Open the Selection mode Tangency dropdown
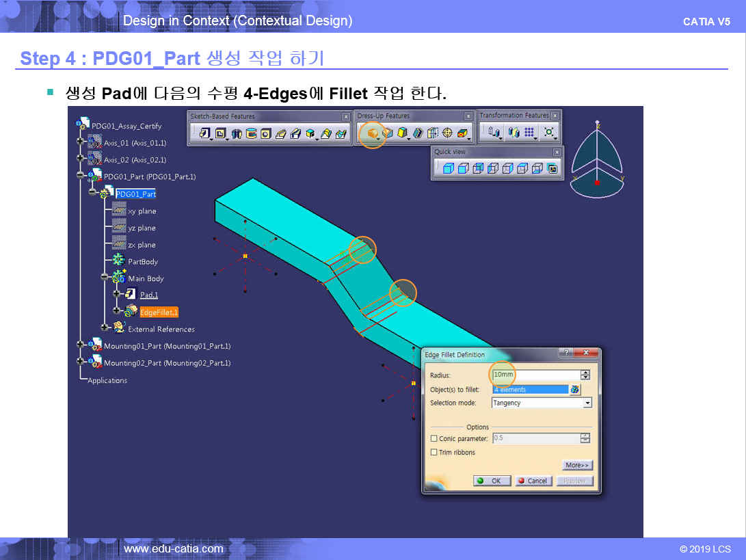The image size is (746, 560). [587, 403]
